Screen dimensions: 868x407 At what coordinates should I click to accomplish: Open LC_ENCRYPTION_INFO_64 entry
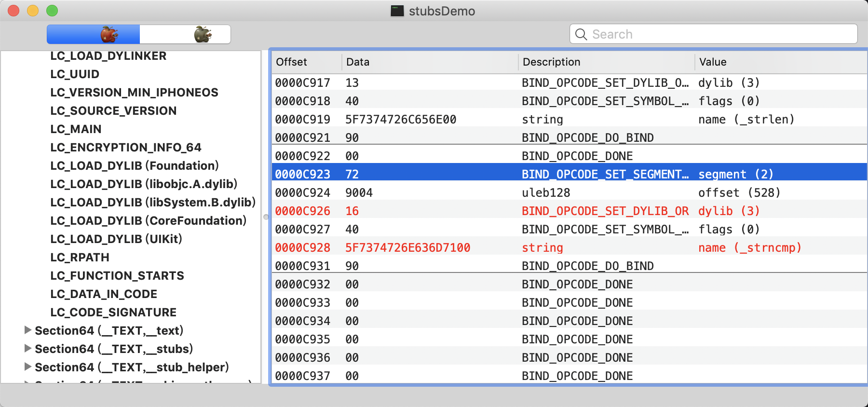tap(126, 148)
